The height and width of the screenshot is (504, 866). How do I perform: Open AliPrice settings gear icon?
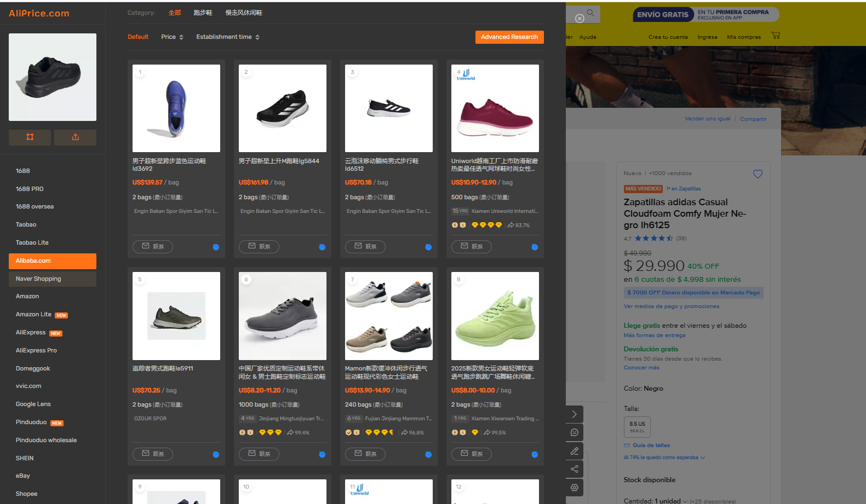(574, 488)
